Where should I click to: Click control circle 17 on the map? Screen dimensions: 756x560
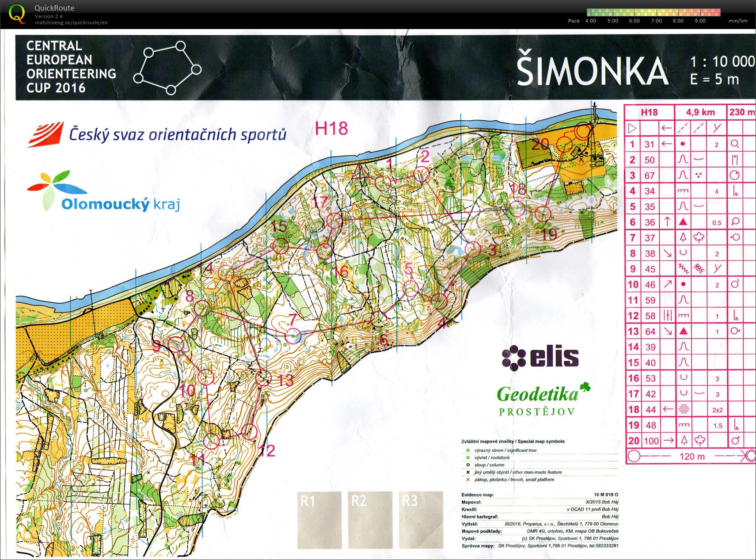pyautogui.click(x=334, y=220)
